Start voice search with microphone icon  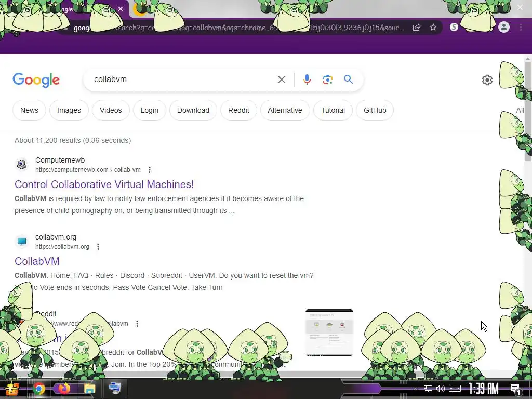pos(307,79)
